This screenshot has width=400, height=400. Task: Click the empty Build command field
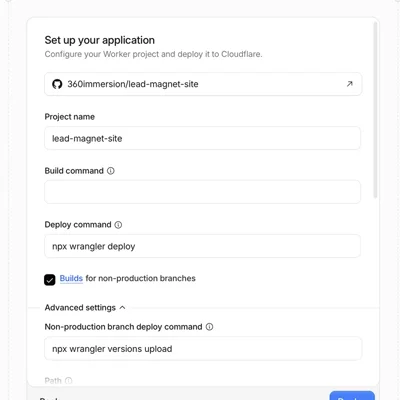click(203, 192)
